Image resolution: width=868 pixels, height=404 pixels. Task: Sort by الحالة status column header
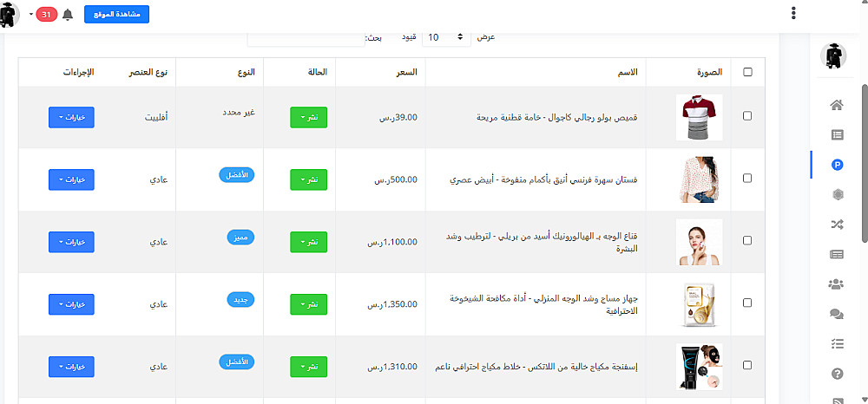(x=319, y=73)
